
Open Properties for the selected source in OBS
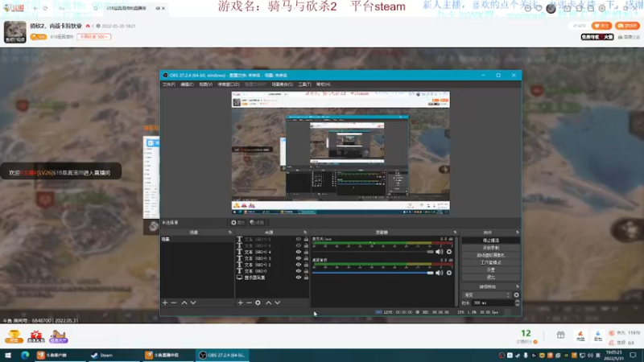[x=237, y=223]
